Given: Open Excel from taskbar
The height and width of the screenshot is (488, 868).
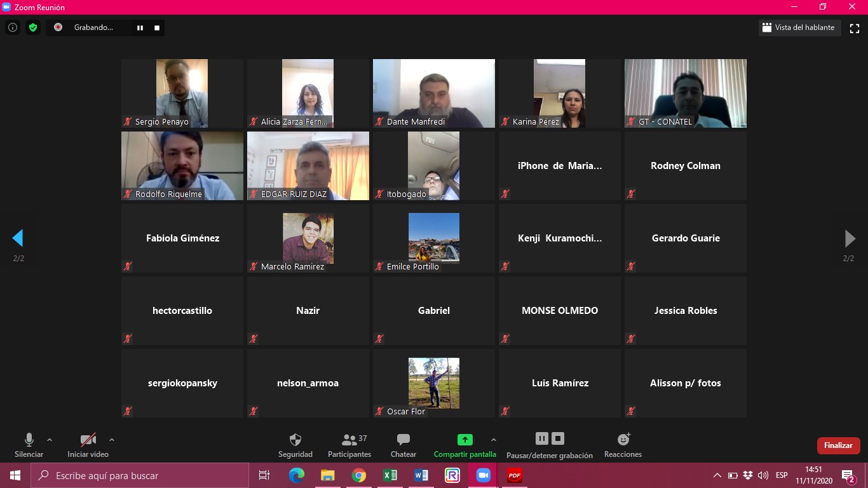Looking at the screenshot, I should point(390,475).
